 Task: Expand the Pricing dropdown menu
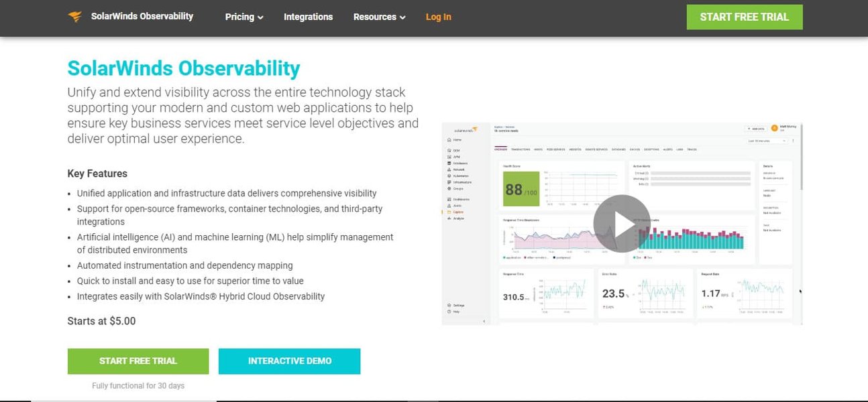point(244,17)
